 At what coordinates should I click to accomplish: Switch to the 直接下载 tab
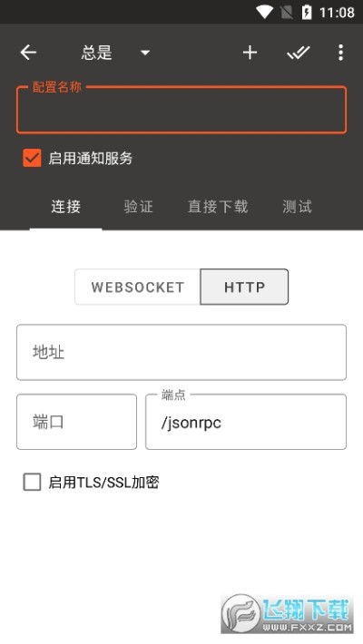(218, 207)
